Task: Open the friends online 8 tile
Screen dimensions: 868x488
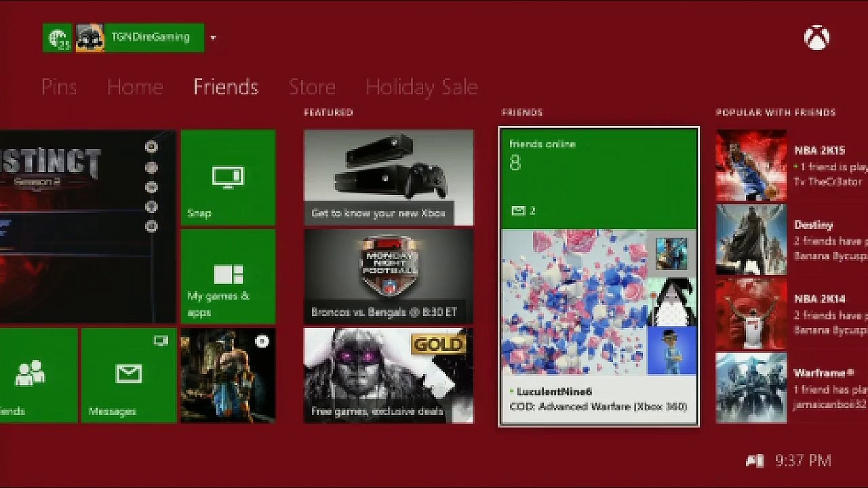Action: point(599,179)
